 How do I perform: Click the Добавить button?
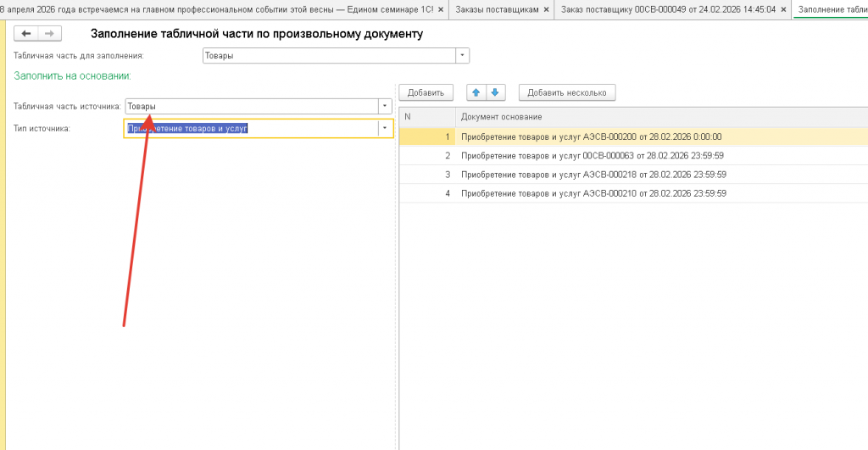(x=426, y=92)
